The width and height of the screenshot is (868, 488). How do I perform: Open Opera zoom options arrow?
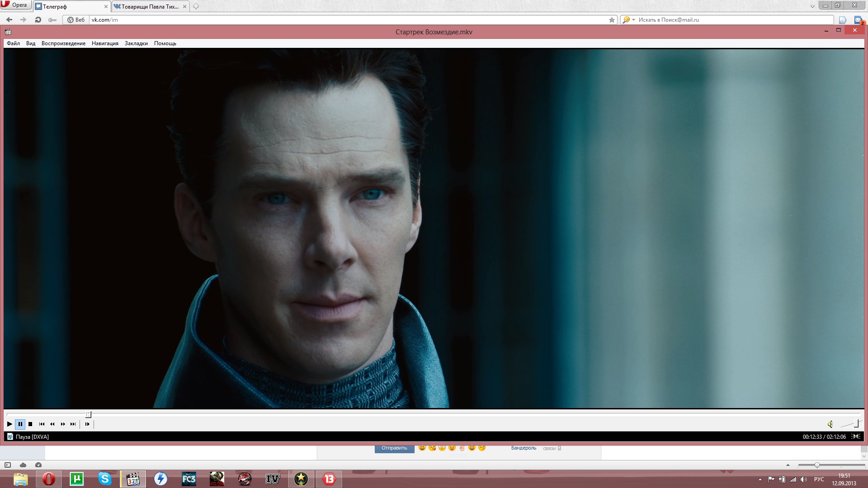[788, 465]
